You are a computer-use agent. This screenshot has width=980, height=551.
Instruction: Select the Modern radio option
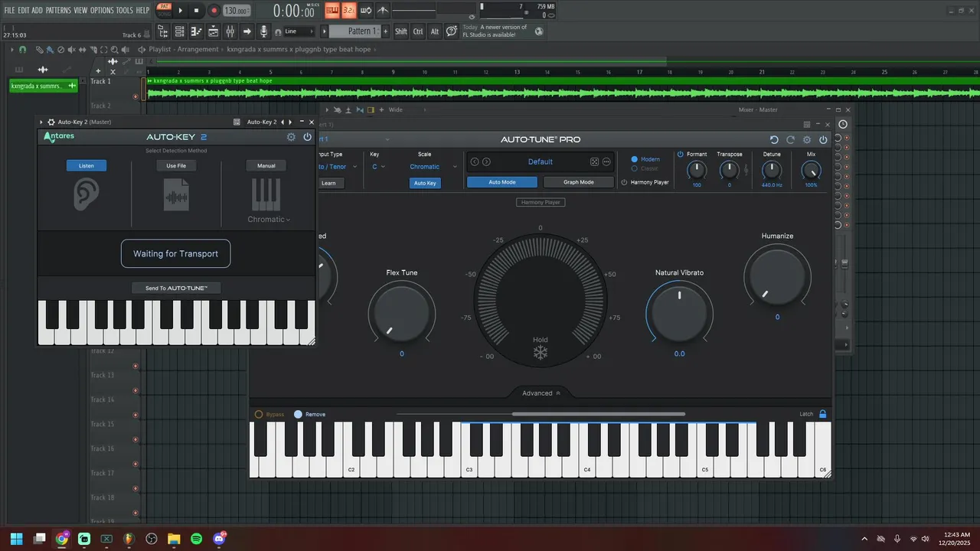[x=634, y=159]
